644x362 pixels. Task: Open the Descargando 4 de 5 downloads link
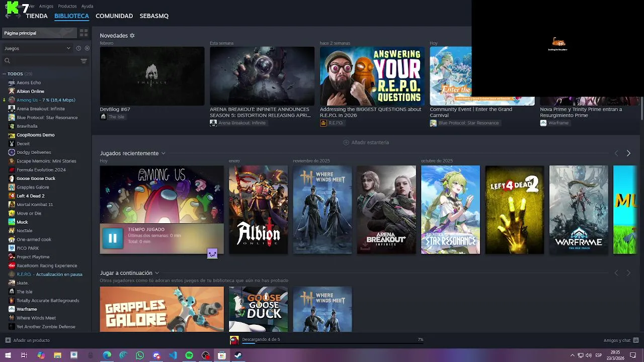(261, 339)
